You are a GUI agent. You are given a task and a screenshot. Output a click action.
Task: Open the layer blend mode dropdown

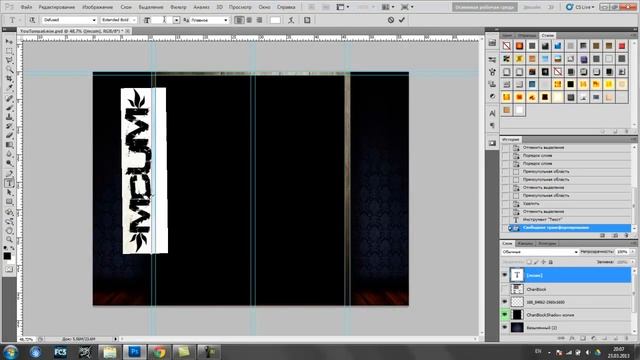[x=540, y=252]
